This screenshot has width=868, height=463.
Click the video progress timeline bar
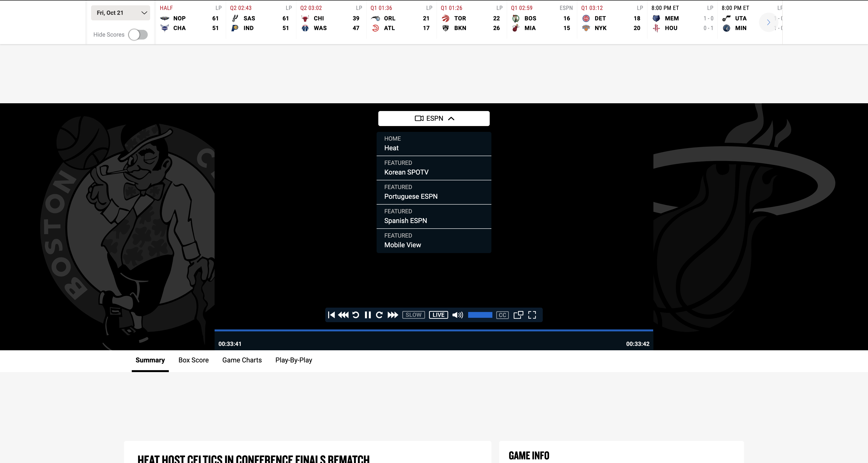[x=434, y=330]
